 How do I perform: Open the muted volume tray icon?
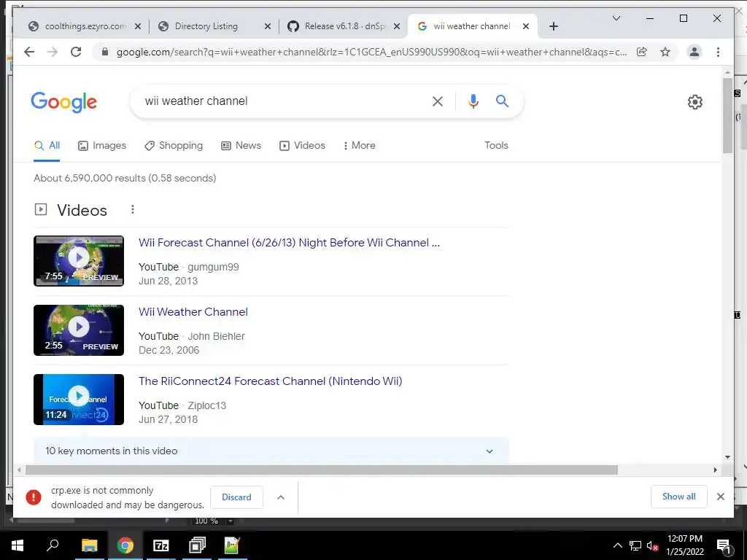click(x=652, y=545)
